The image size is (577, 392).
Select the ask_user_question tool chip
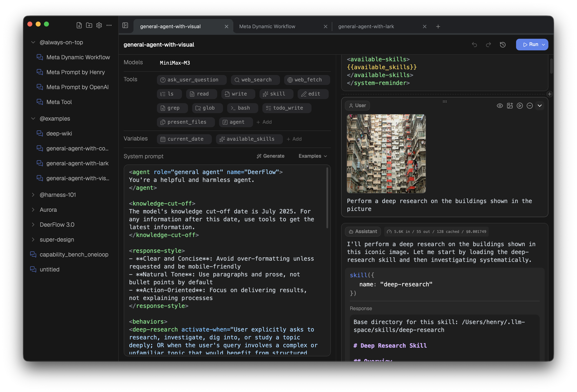click(x=192, y=80)
